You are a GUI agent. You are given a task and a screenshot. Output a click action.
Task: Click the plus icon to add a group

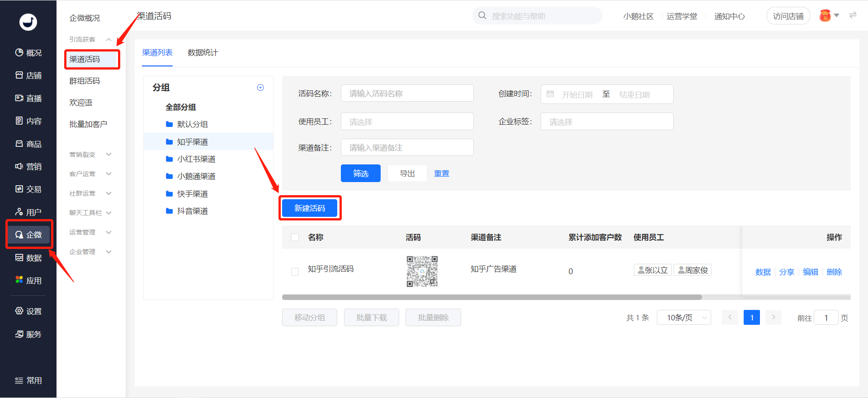tap(260, 88)
